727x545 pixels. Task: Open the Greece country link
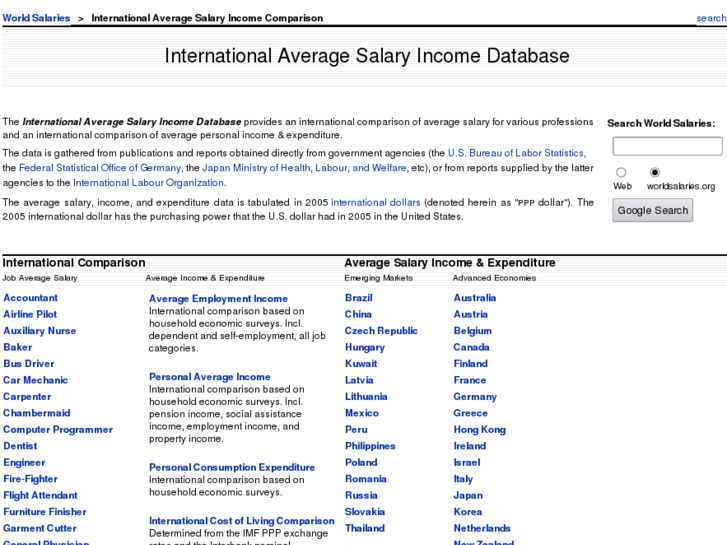point(471,413)
